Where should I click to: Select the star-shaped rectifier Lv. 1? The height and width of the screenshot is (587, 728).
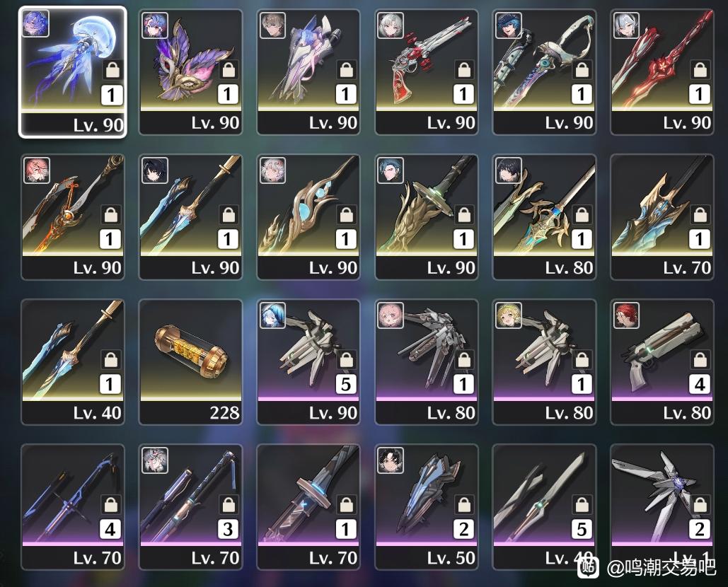click(x=661, y=506)
